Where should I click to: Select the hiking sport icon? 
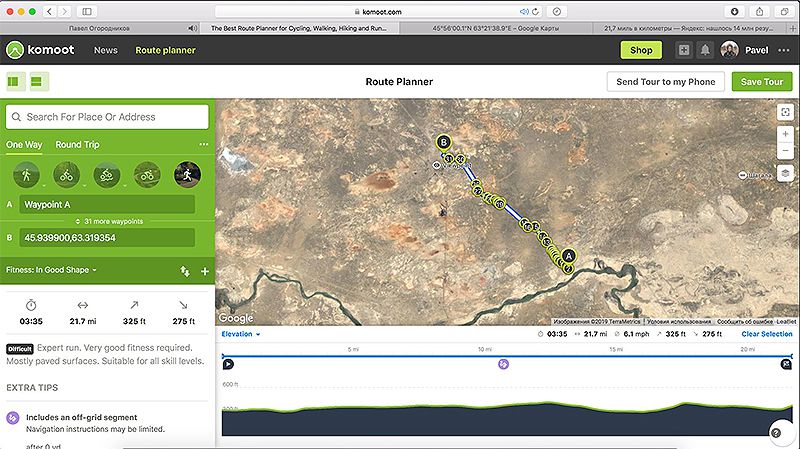[26, 174]
